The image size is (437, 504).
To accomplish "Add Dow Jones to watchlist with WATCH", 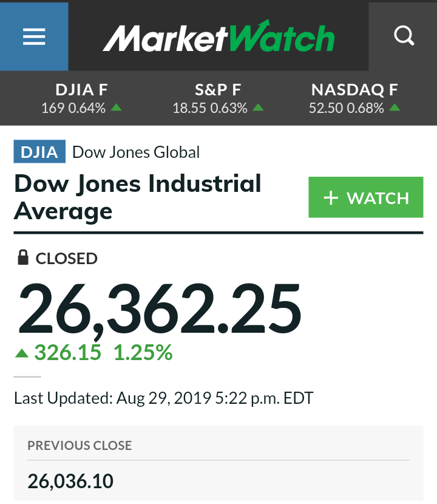I will (365, 197).
